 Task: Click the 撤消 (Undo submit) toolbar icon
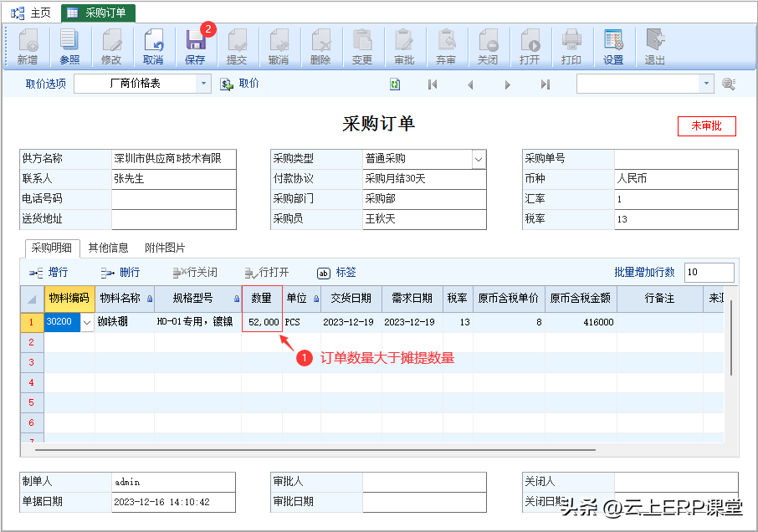[x=279, y=47]
